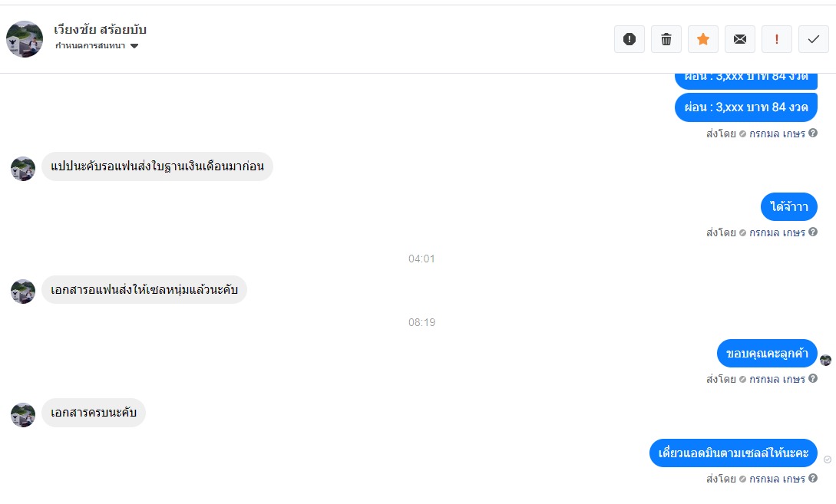Click "กรกมล เกษร" sender under last message
Viewport: 836px width, 504px height.
pos(777,479)
